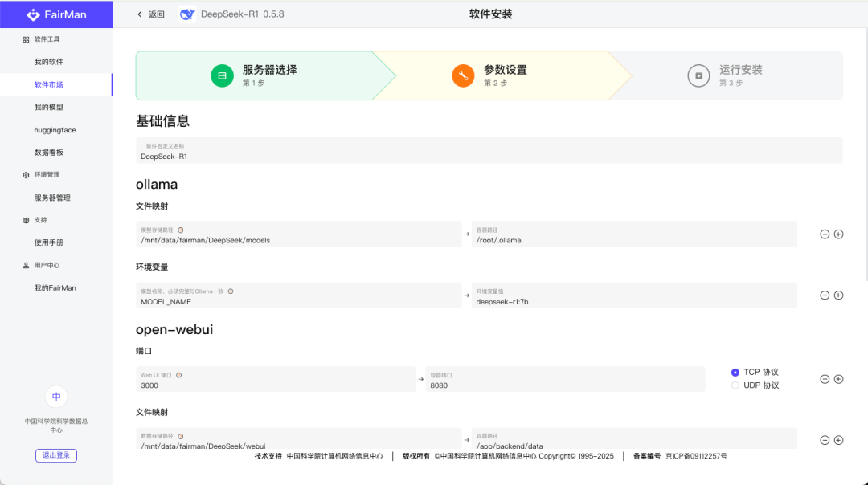Open 我的FairMan in the sidebar

pyautogui.click(x=56, y=288)
